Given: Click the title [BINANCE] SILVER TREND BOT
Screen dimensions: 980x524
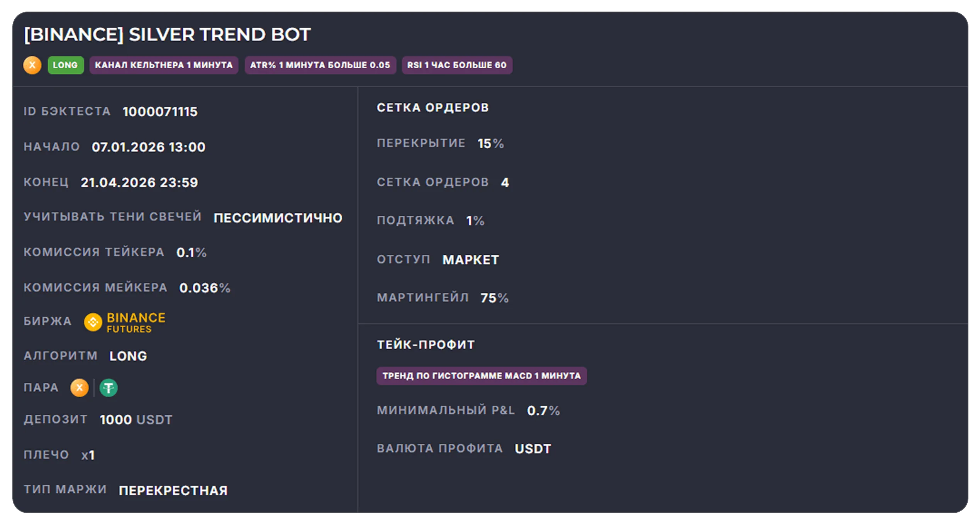Looking at the screenshot, I should [167, 34].
